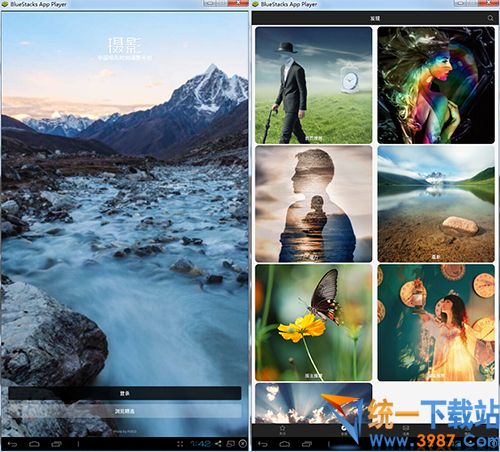This screenshot has height=452, width=500.
Task: Open the headless man in suit photo
Action: pos(313,85)
